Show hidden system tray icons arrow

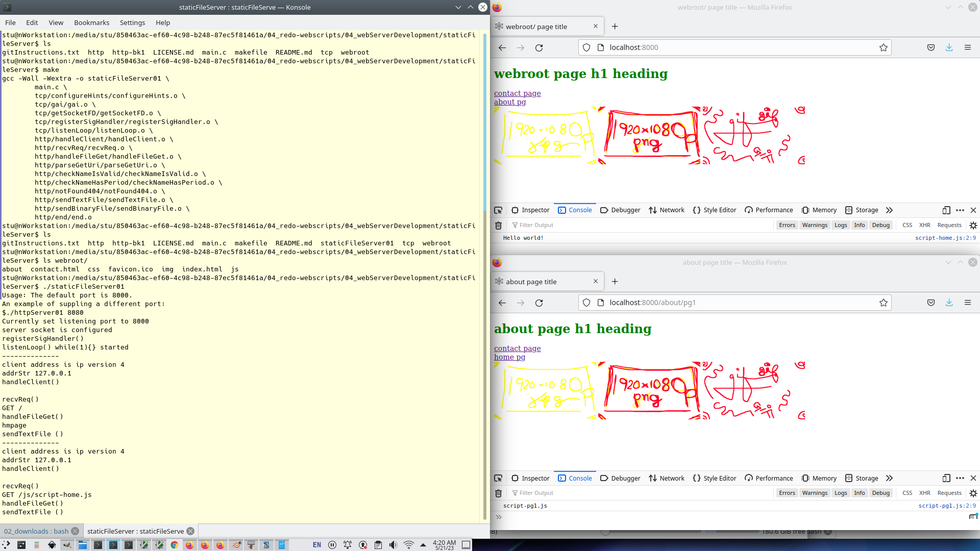coord(423,545)
